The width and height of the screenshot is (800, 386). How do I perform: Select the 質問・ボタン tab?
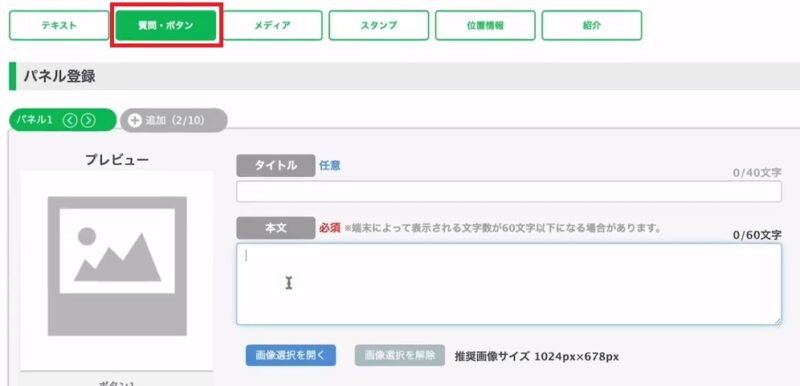coord(166,25)
